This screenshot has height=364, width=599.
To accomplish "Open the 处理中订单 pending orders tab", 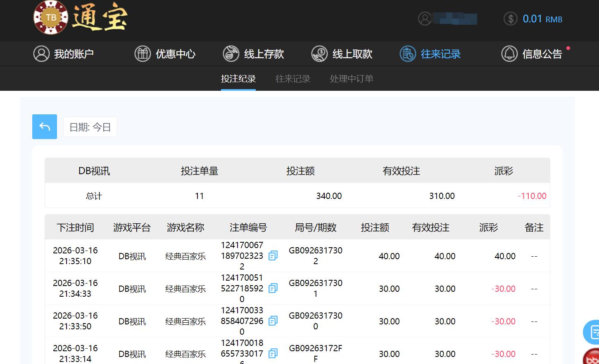I will pyautogui.click(x=351, y=79).
